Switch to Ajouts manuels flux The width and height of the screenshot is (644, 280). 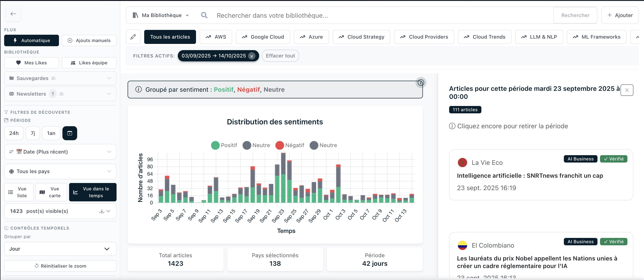[x=89, y=40]
